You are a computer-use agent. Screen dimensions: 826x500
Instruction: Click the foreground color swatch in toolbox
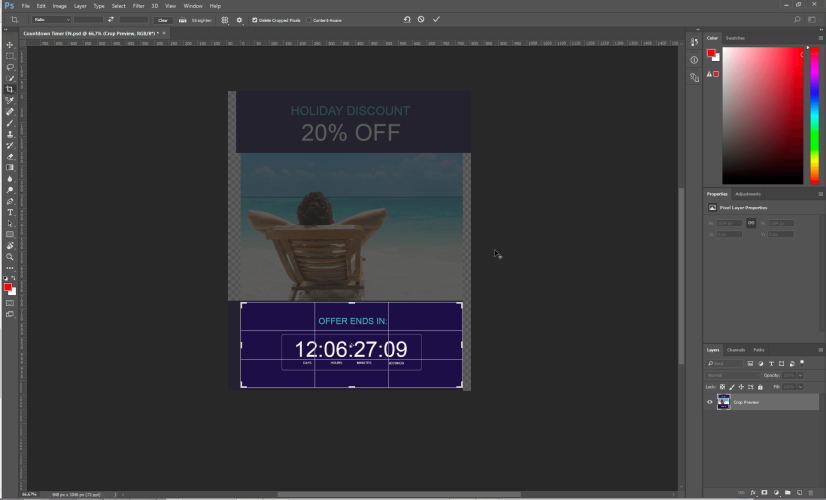[7, 287]
